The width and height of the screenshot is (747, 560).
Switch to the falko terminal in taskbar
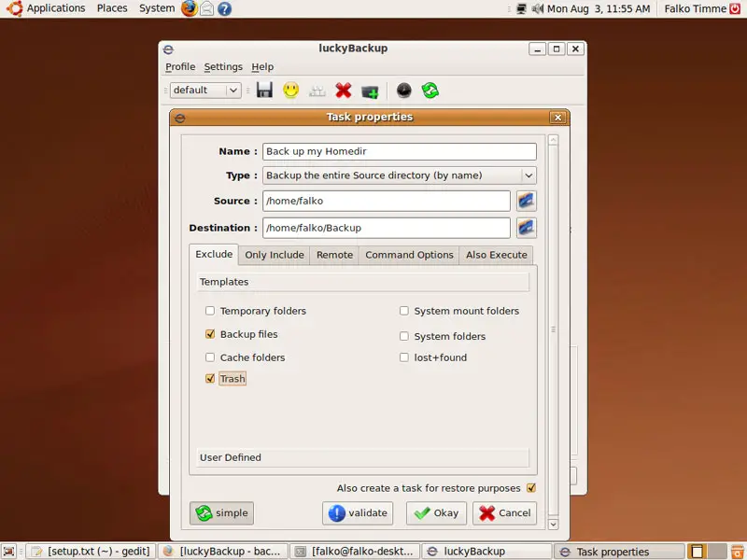click(x=355, y=552)
